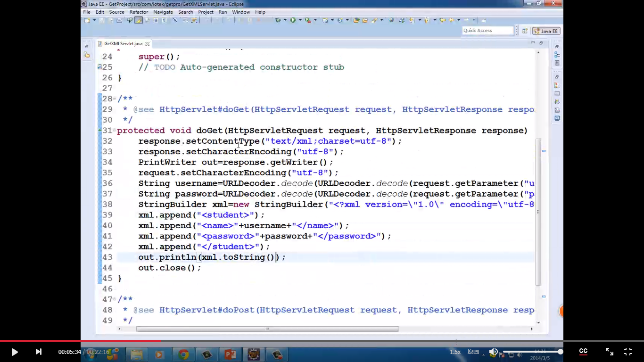644x362 pixels.
Task: Click the New file toolbar icon
Action: coord(87,20)
